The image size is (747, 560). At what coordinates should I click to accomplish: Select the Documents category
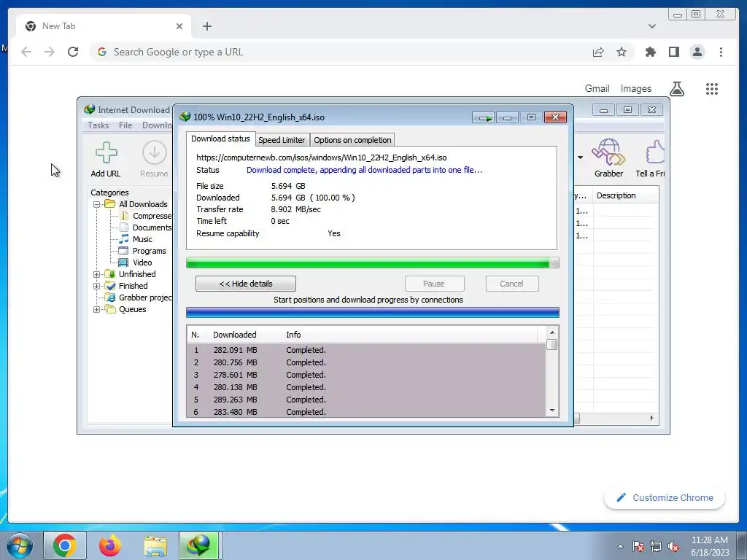[x=145, y=227]
